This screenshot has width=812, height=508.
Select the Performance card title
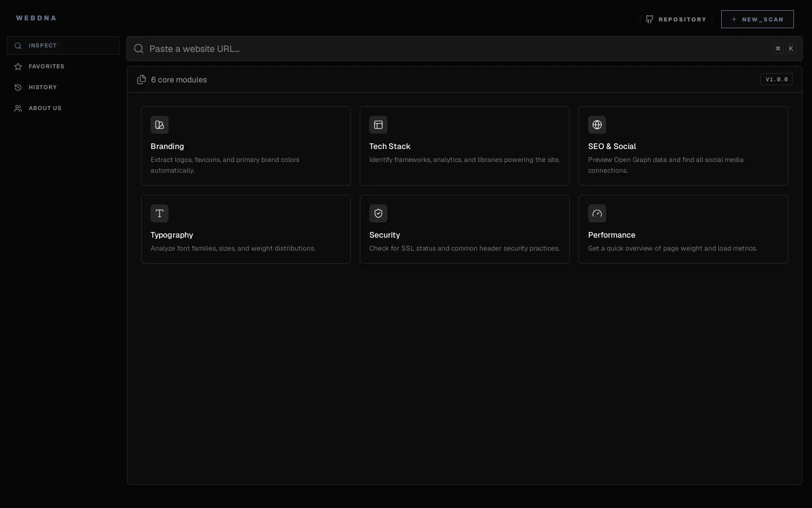(612, 235)
